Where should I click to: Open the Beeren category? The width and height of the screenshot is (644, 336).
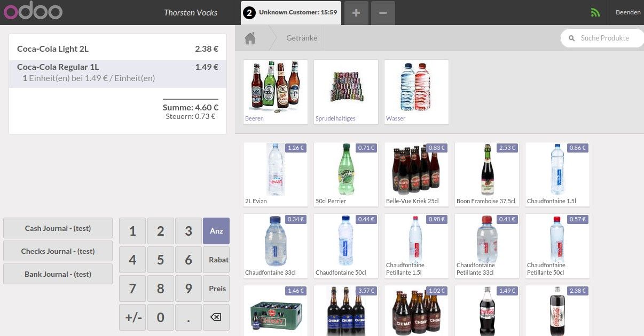[276, 92]
